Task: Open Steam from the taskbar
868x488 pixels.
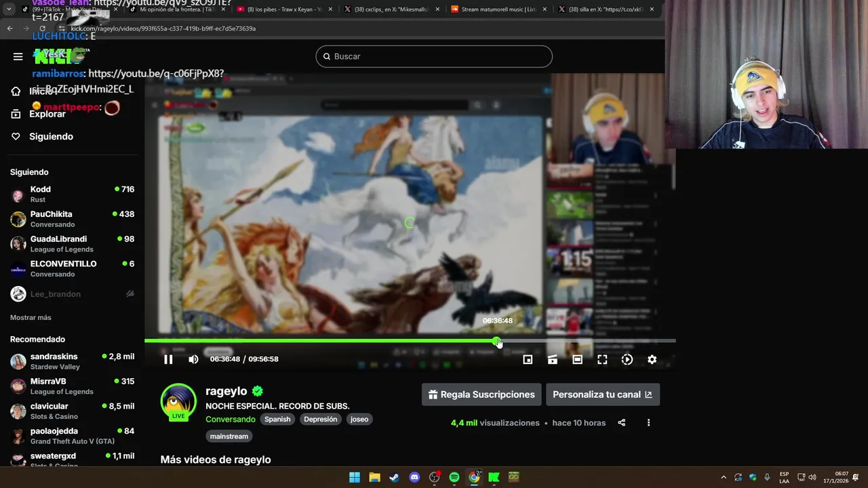Action: coord(394,477)
